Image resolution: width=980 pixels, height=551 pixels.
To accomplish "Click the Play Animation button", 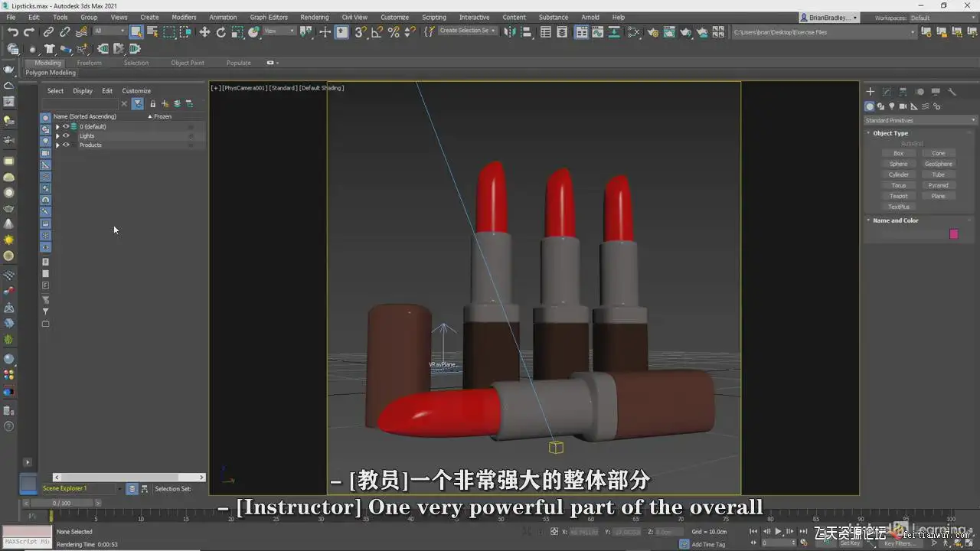I will [779, 531].
